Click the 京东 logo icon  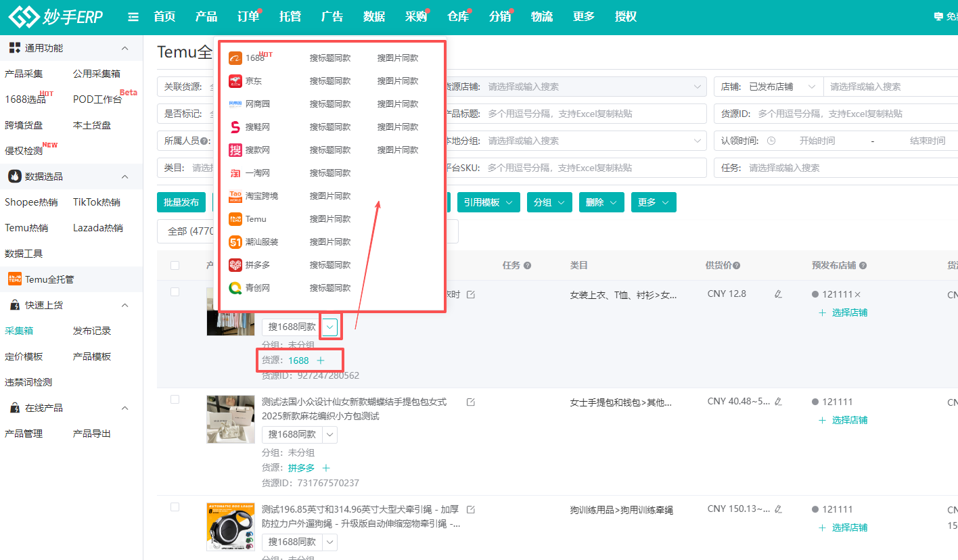(x=235, y=81)
